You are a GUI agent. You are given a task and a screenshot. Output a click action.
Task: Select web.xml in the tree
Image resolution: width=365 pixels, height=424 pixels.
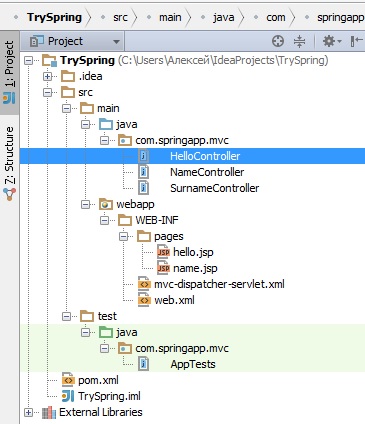[174, 300]
